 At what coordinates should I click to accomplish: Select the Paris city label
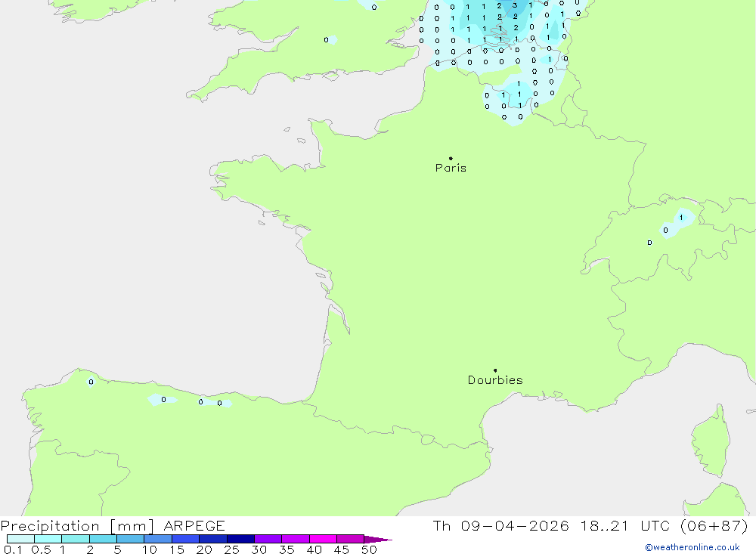point(451,169)
